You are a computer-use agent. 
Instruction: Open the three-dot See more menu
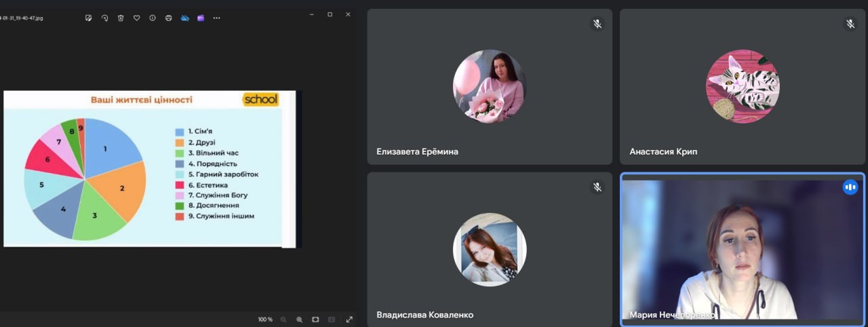tap(217, 18)
